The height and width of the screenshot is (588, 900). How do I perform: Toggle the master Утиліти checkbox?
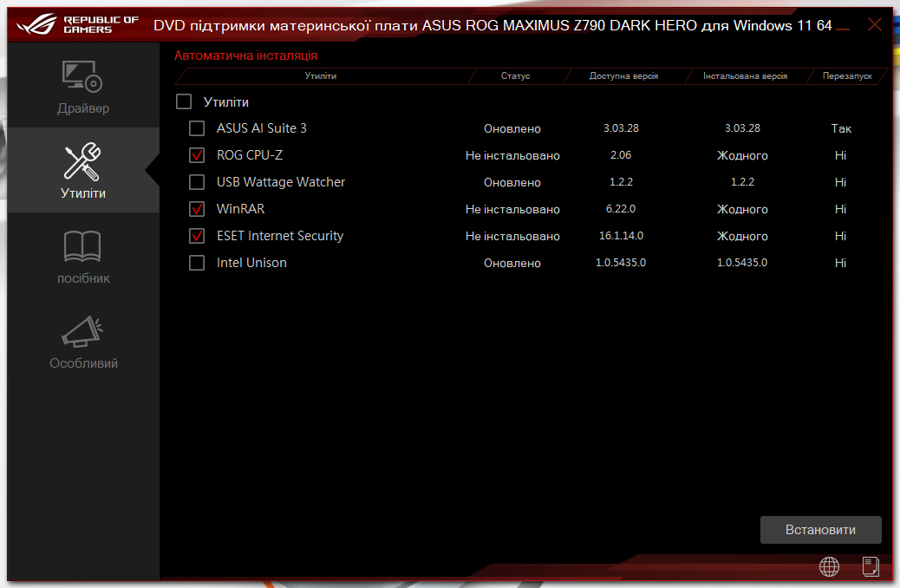tap(183, 101)
